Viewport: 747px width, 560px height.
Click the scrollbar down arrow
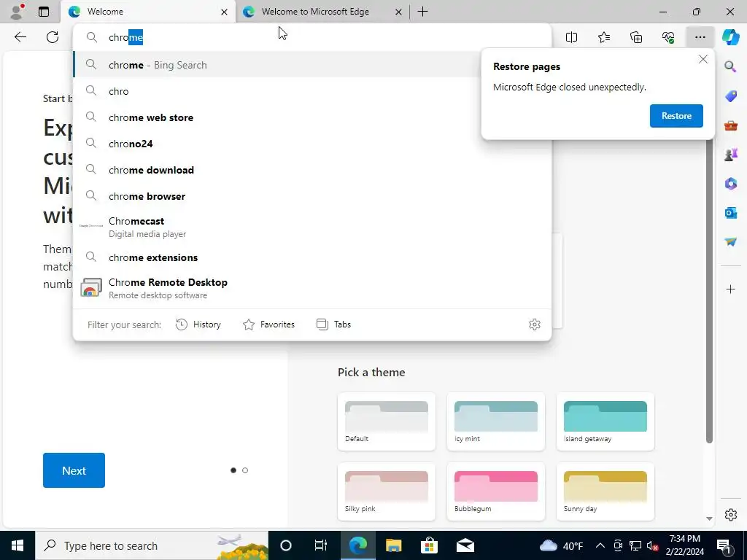coord(709,518)
